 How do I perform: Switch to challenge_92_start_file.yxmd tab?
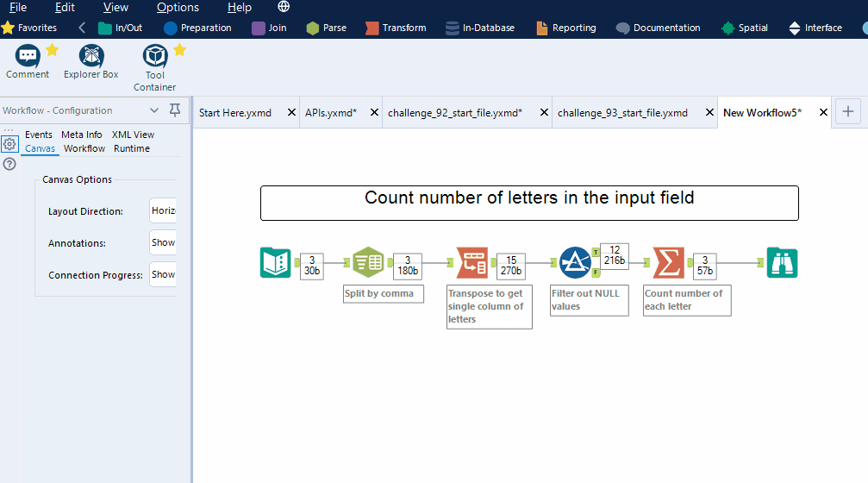tap(455, 112)
